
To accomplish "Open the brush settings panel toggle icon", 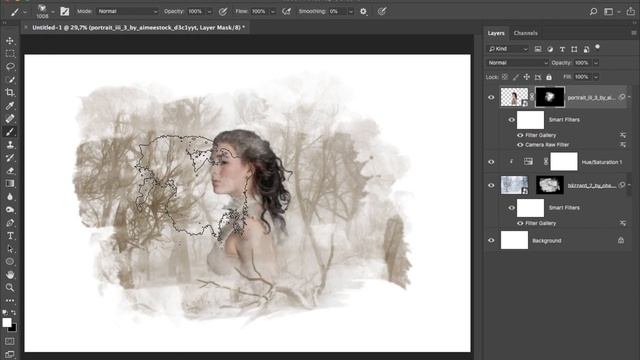I will 64,11.
